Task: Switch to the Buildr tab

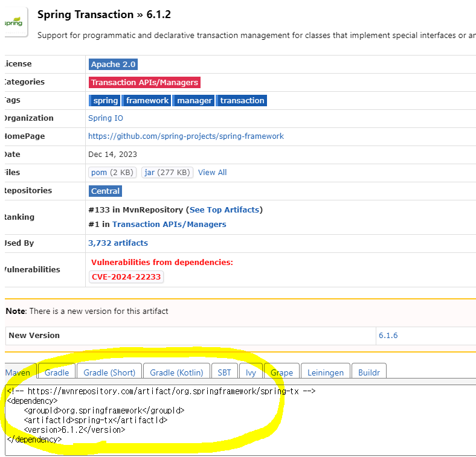Action: (x=369, y=371)
